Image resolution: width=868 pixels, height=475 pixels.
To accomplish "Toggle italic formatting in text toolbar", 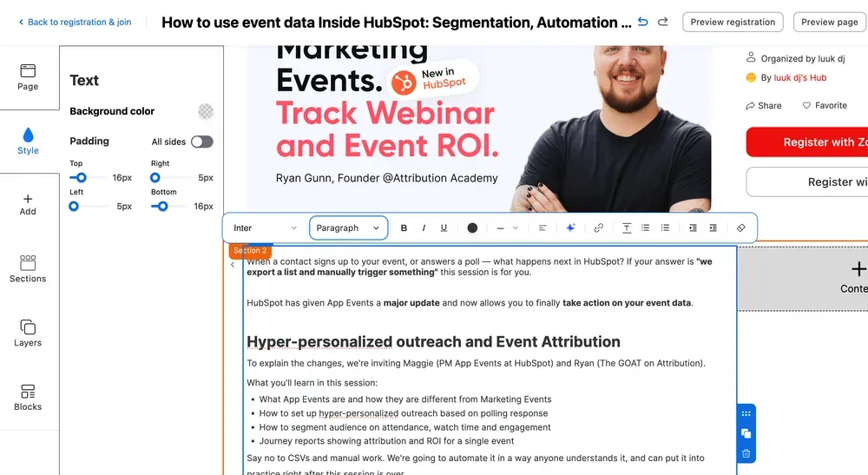I will click(x=424, y=228).
